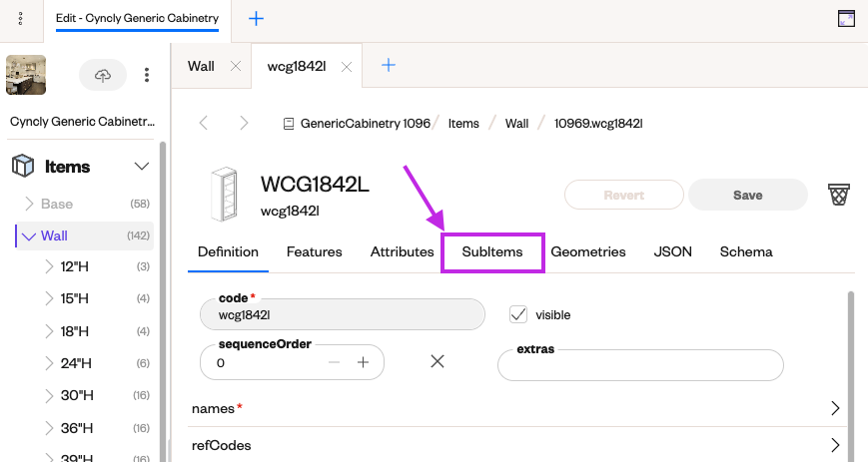
Task: Expand the 15"H subcategory
Action: coord(49,298)
